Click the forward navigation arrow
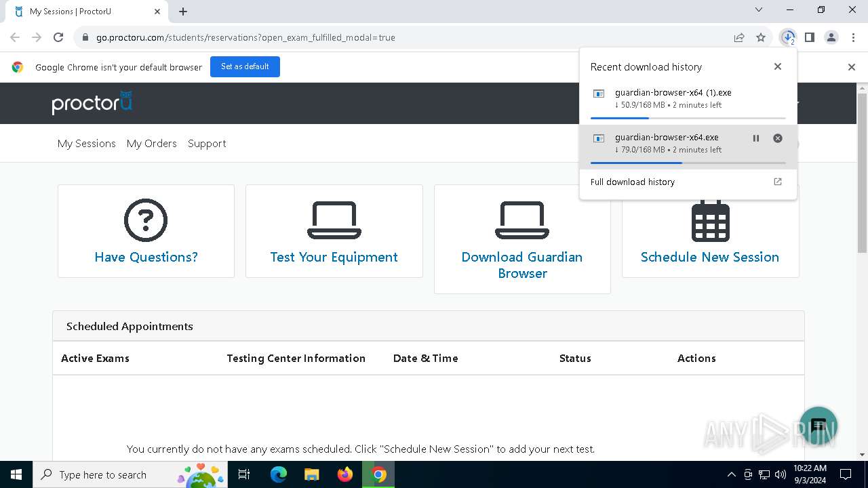This screenshot has width=868, height=488. tap(37, 37)
